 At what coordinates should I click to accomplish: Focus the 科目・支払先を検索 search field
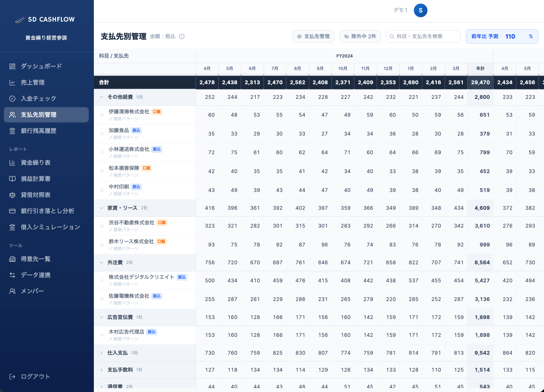[x=423, y=36]
